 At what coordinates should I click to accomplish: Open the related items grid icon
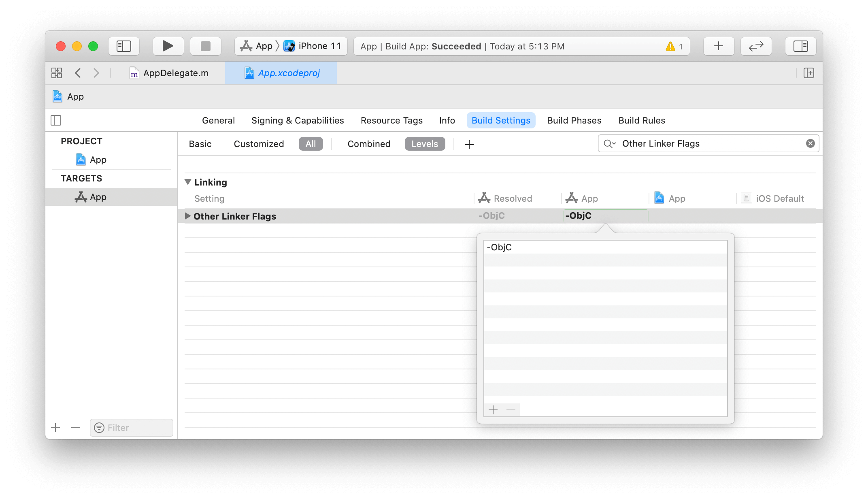57,73
